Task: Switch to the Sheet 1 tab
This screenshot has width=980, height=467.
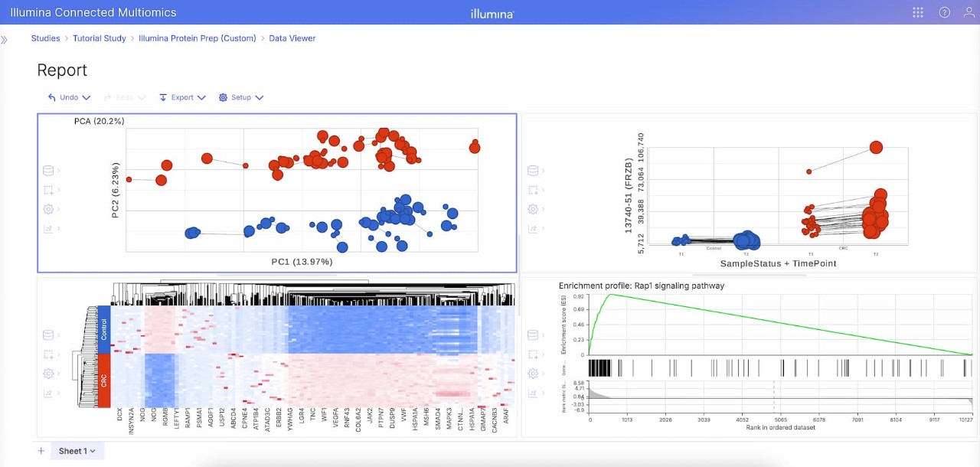Action: point(73,451)
